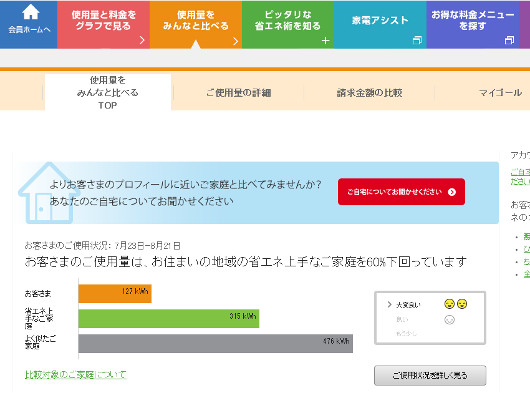Viewport: 530px width, 393px height.
Task: Click the circled arrow icon on red button
Action: click(452, 192)
